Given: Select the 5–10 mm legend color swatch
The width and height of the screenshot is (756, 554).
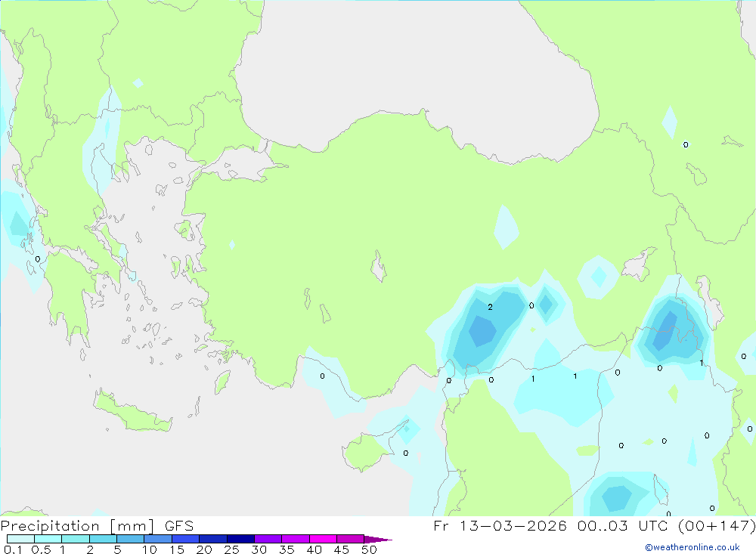Looking at the screenshot, I should [x=130, y=539].
